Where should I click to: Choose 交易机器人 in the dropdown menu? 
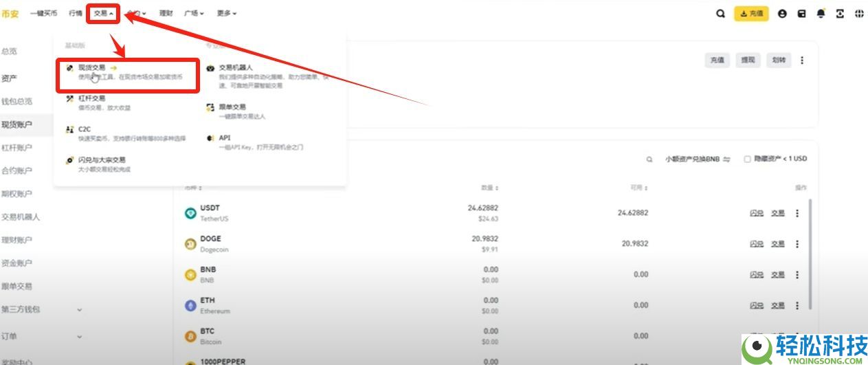(x=236, y=68)
